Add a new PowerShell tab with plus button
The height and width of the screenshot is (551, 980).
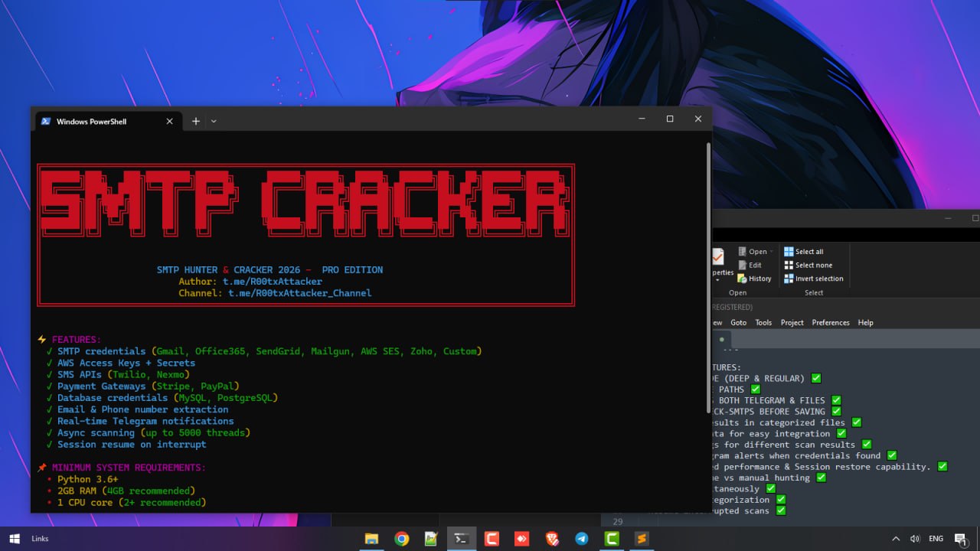[x=196, y=121]
